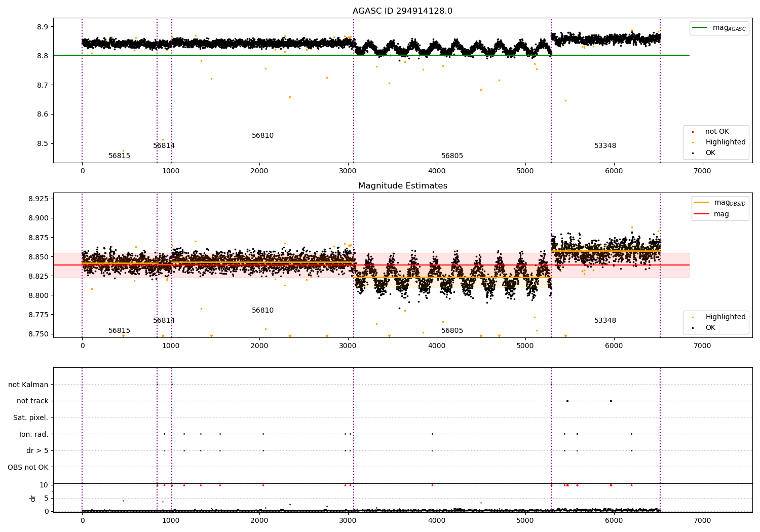Click "Highlighted" legend entry in top plot
Screen dimensions: 760x532
[x=718, y=142]
